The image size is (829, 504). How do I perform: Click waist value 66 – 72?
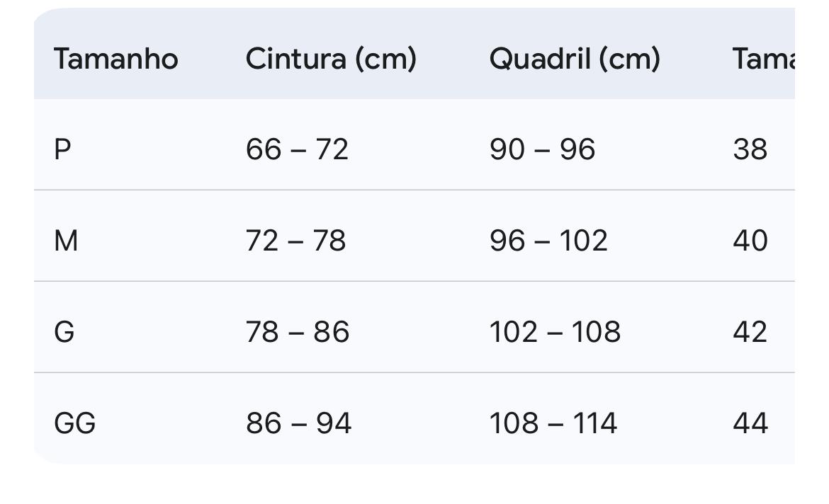pyautogui.click(x=297, y=149)
